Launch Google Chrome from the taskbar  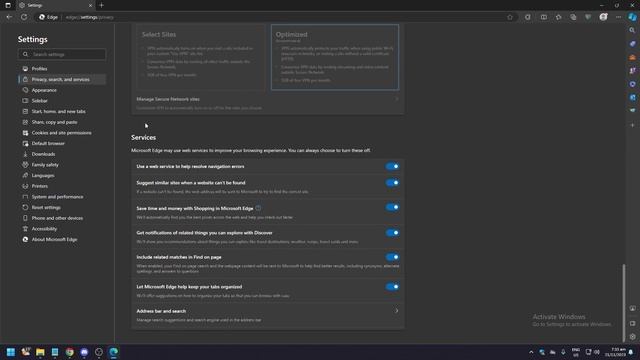(70, 352)
